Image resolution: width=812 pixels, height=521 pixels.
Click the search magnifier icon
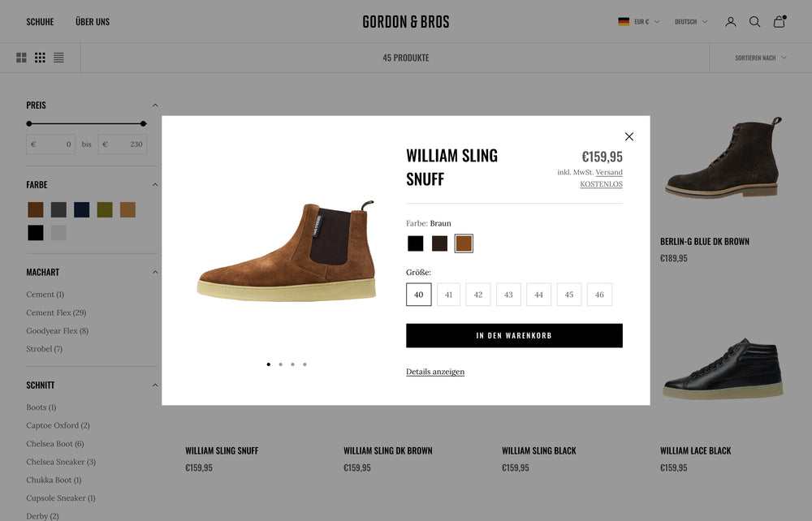754,22
